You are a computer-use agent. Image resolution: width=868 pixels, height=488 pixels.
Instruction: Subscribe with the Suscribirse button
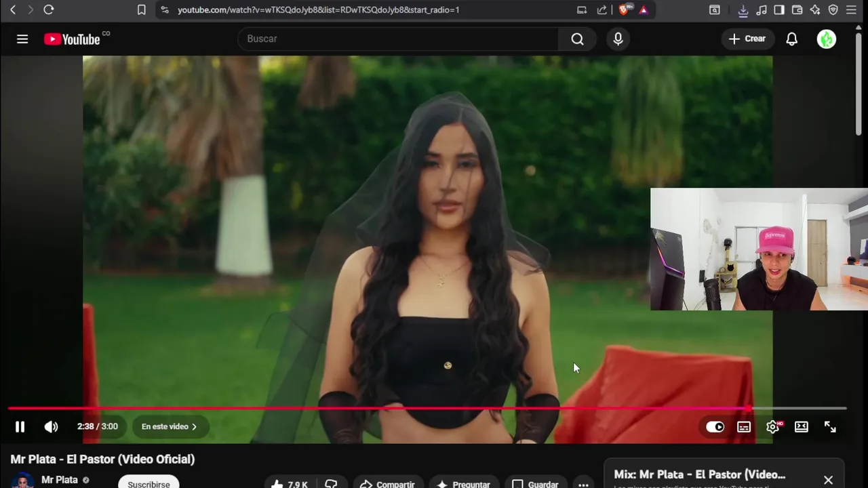click(x=149, y=483)
